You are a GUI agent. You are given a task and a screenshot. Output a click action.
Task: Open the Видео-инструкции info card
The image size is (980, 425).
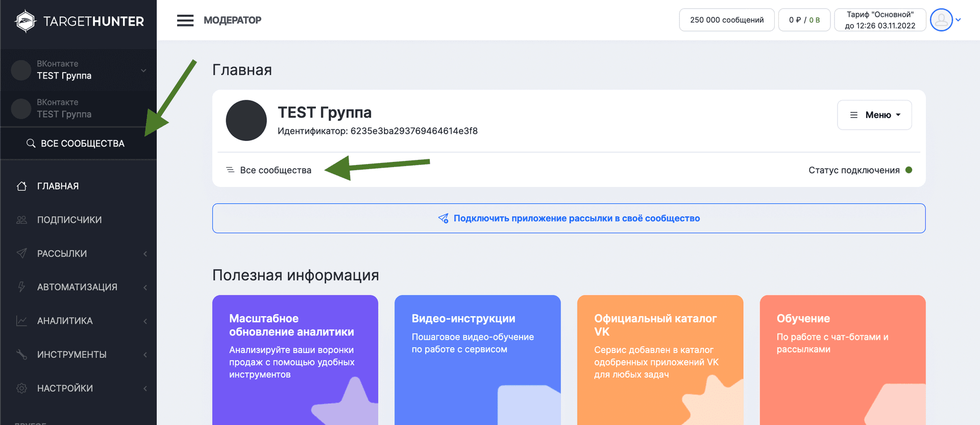[x=477, y=358]
